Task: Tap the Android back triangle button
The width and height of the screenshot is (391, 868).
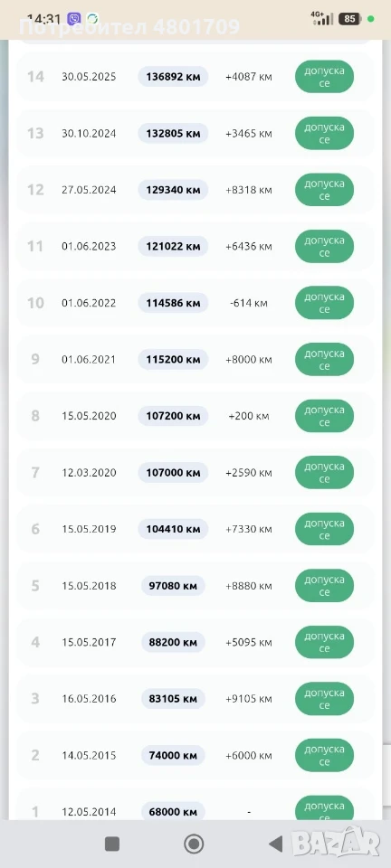Action: coord(276,844)
